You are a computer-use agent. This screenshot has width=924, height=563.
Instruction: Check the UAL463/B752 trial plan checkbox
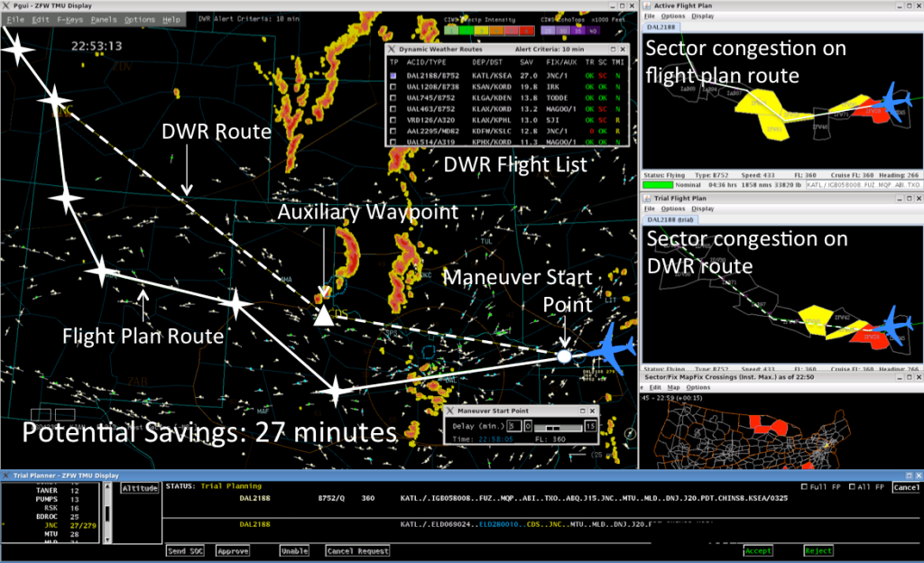393,109
